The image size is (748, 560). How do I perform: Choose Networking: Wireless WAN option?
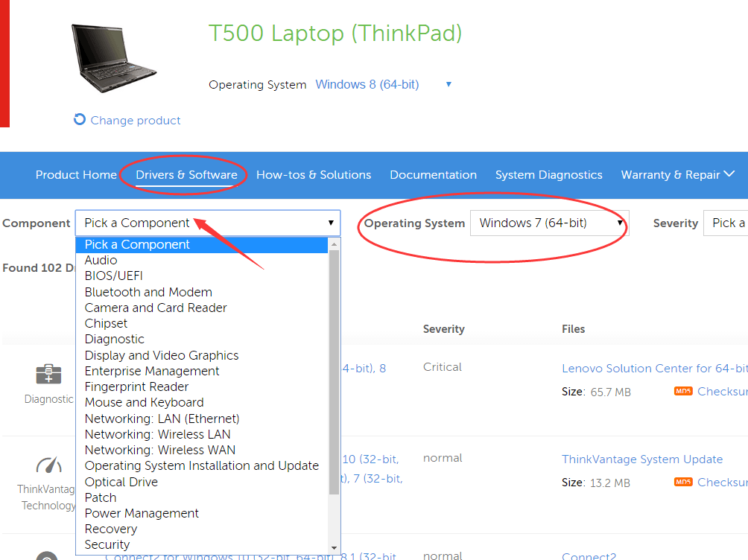point(202,451)
